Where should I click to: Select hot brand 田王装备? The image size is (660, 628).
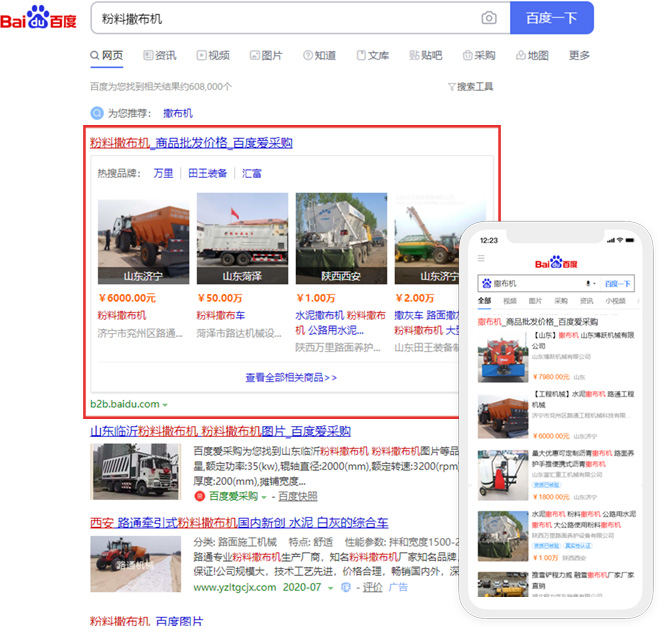click(208, 173)
